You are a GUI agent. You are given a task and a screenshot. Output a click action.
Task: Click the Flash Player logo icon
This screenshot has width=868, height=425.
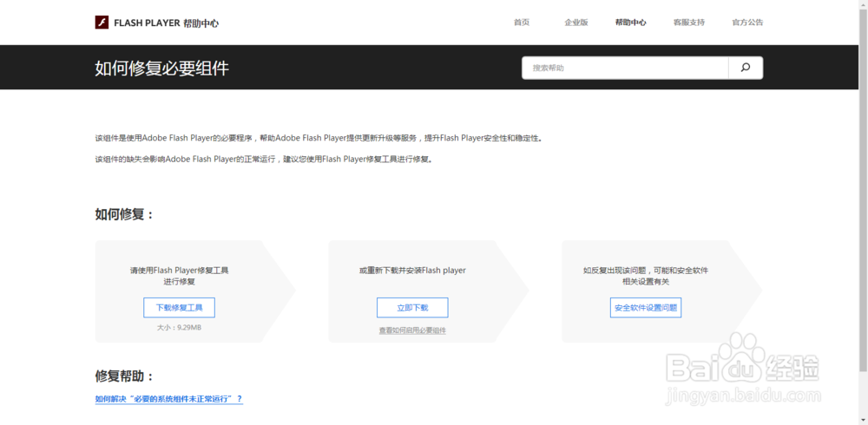click(x=102, y=23)
